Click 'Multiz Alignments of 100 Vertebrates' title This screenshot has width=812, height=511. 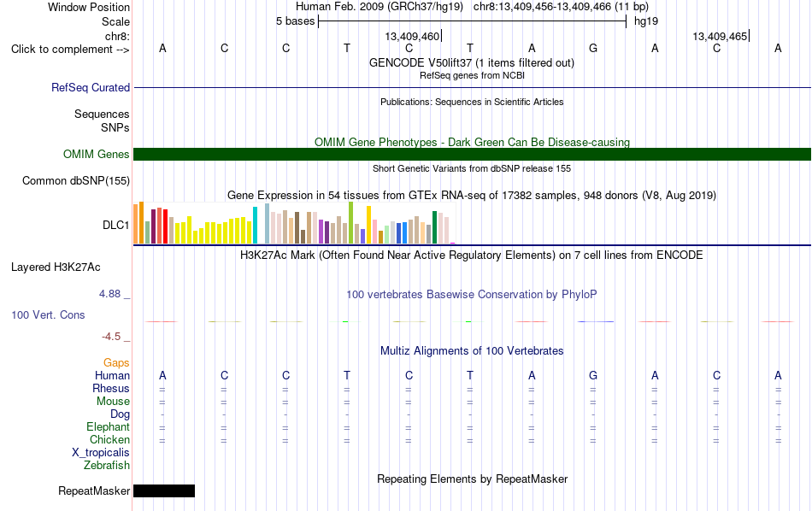(472, 351)
